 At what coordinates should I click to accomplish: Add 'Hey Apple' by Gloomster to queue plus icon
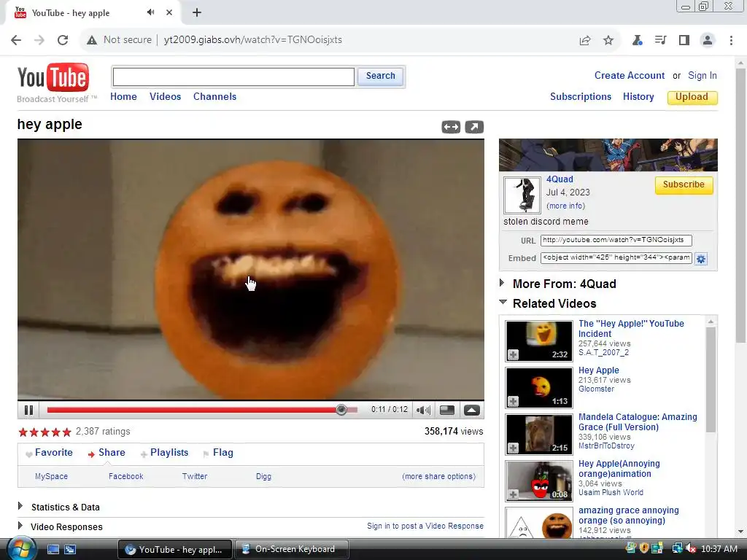click(513, 402)
